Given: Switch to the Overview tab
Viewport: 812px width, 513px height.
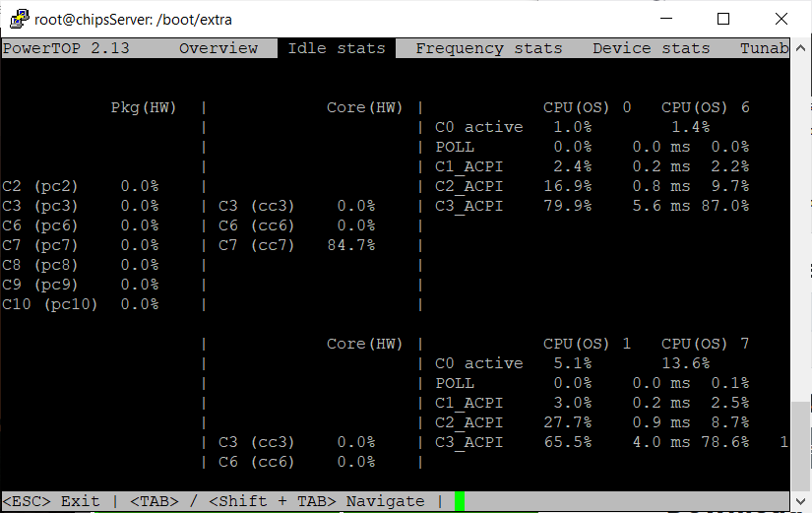Looking at the screenshot, I should point(219,48).
